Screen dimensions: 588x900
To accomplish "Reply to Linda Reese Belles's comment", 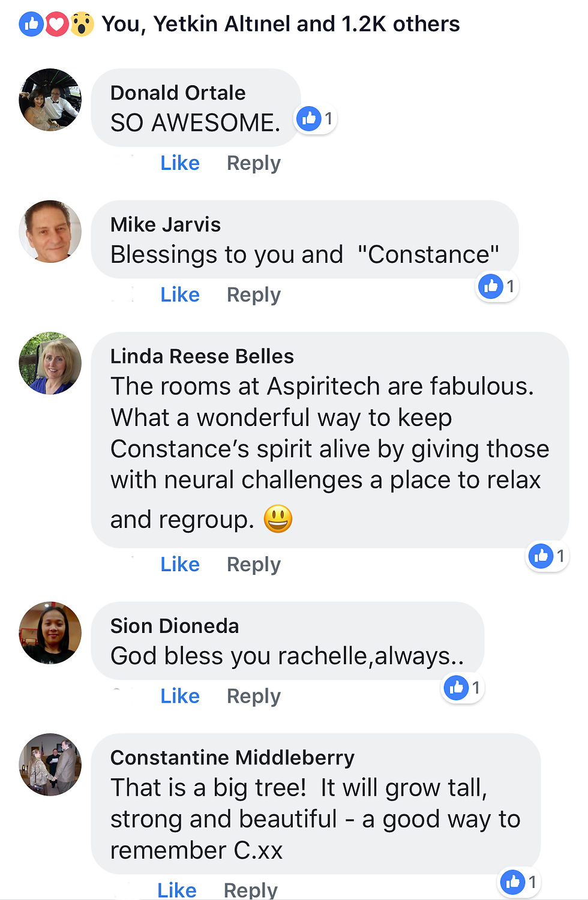I will point(253,564).
